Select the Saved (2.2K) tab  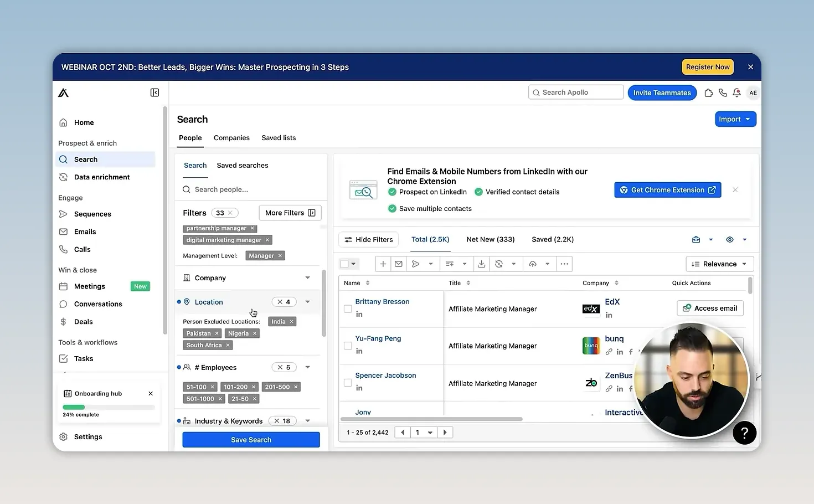click(x=553, y=240)
